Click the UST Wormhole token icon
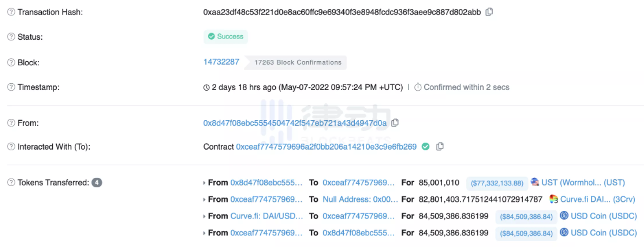The image size is (644, 247). click(x=535, y=182)
